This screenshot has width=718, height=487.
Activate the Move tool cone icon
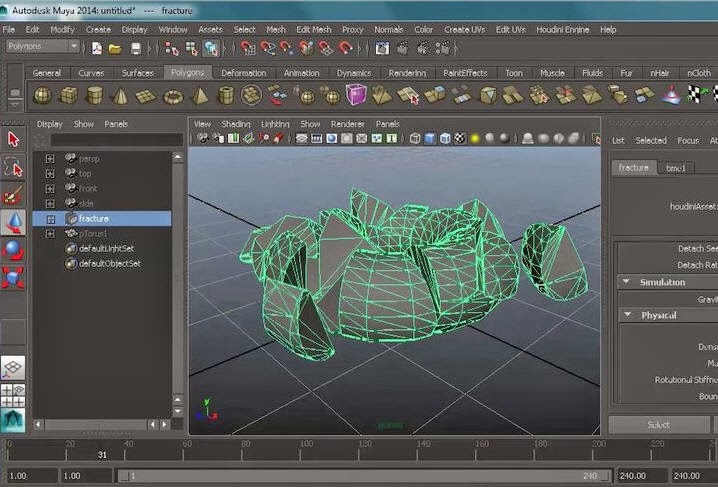(13, 222)
